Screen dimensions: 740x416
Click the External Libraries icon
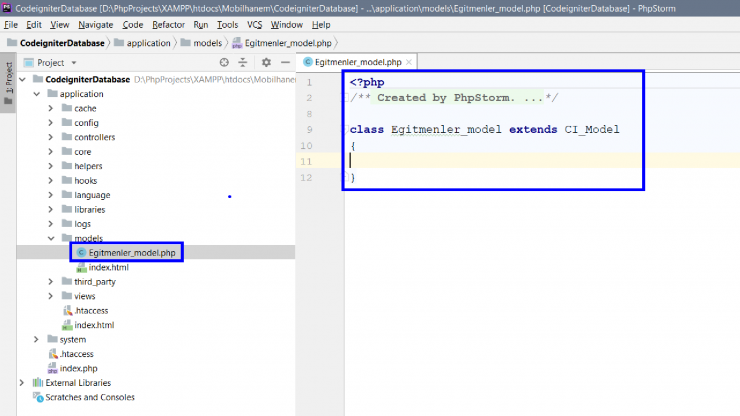tap(38, 383)
